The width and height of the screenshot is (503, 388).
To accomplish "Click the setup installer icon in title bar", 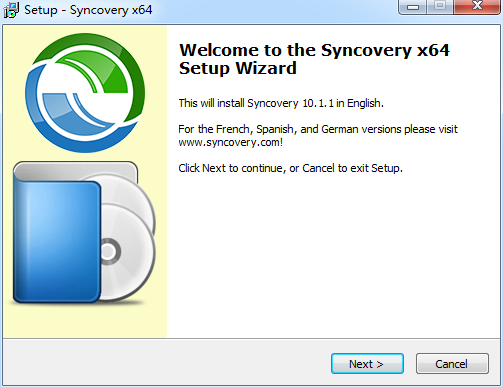I will [11, 10].
